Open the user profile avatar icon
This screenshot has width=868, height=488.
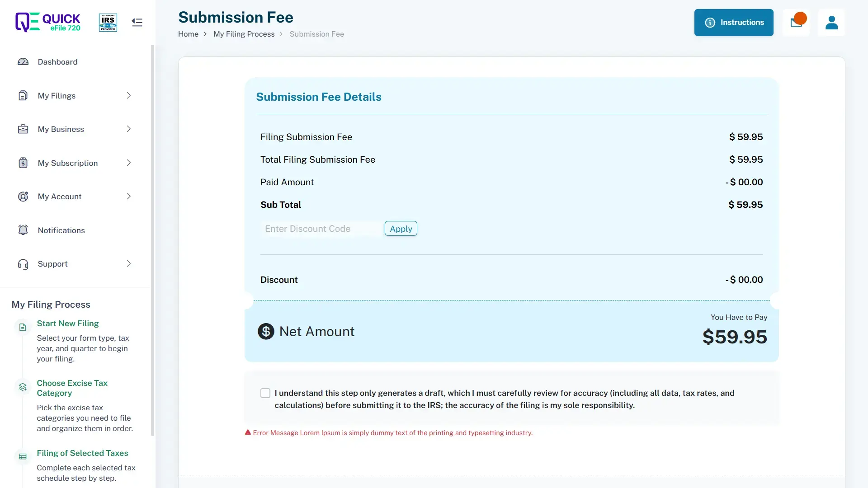coord(831,23)
